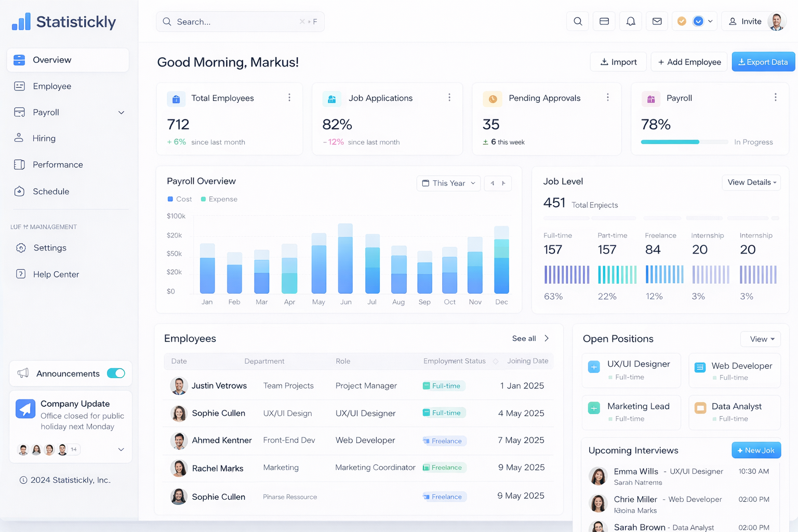The image size is (798, 532).
Task: Open the Employee section in the sidebar
Action: click(x=51, y=86)
